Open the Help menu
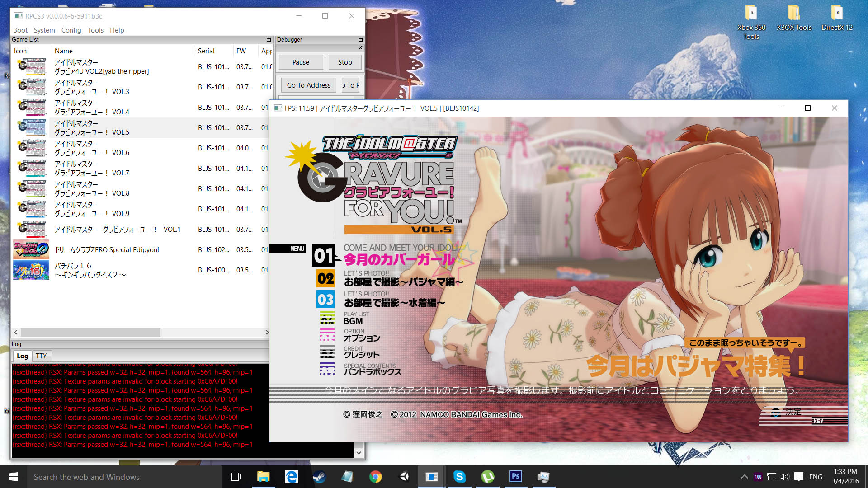Viewport: 868px width, 488px height. coord(117,30)
